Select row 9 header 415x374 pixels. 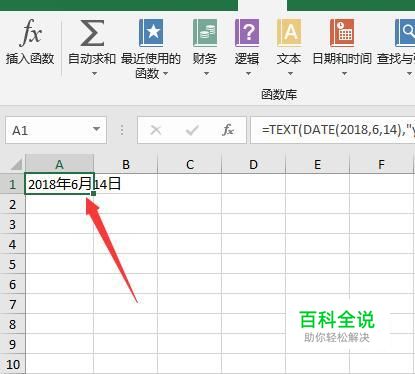pyautogui.click(x=12, y=344)
